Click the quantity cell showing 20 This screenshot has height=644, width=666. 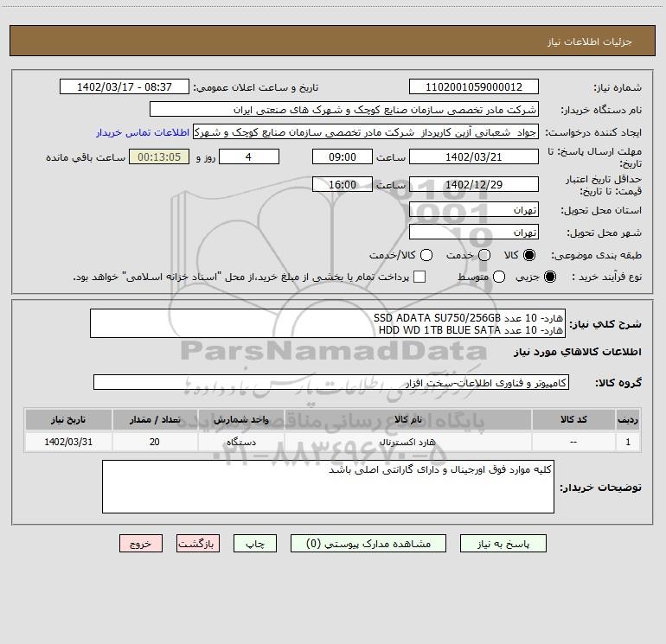click(155, 442)
